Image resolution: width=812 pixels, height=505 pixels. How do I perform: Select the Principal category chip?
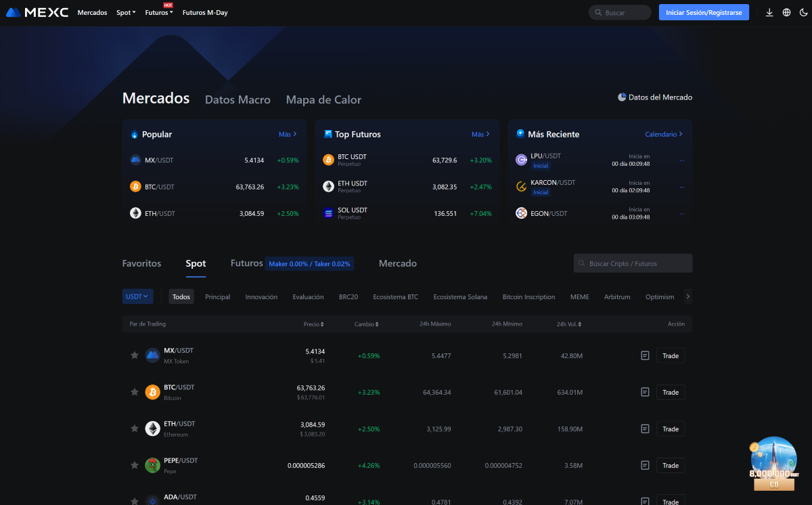point(218,297)
